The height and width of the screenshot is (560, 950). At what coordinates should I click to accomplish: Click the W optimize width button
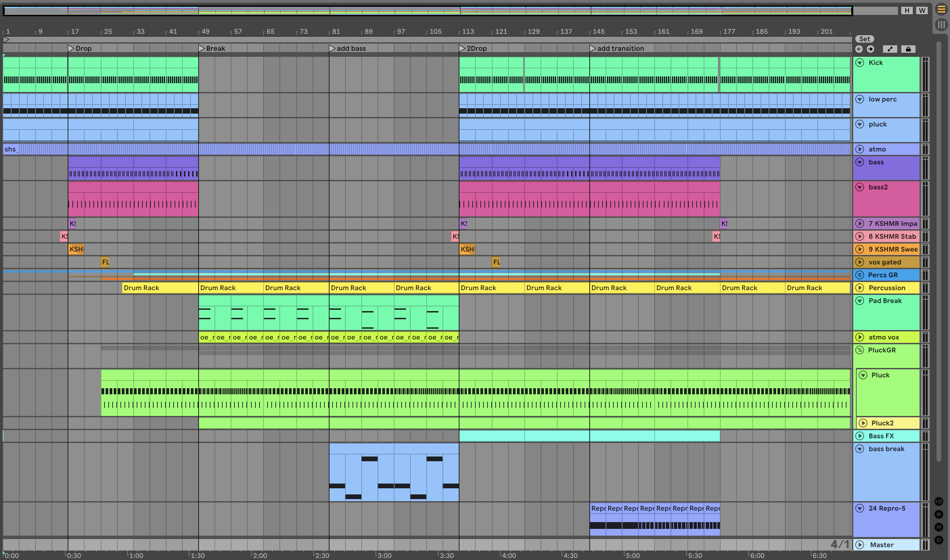(x=922, y=10)
